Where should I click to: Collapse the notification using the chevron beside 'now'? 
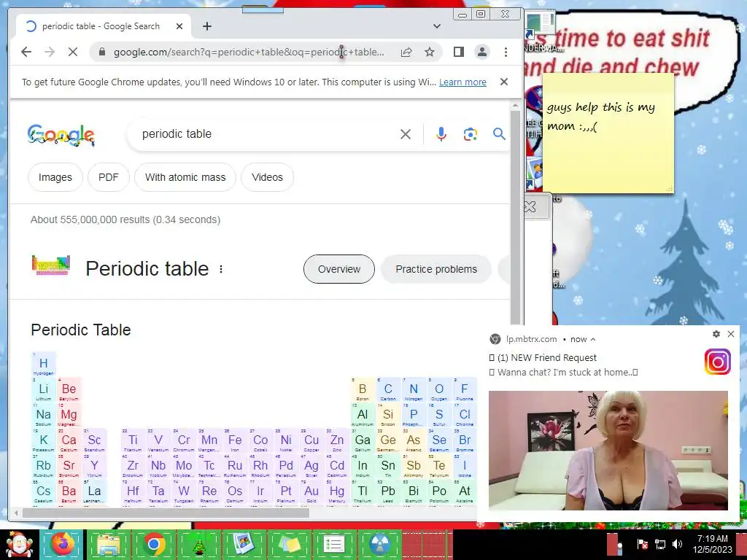pyautogui.click(x=593, y=340)
